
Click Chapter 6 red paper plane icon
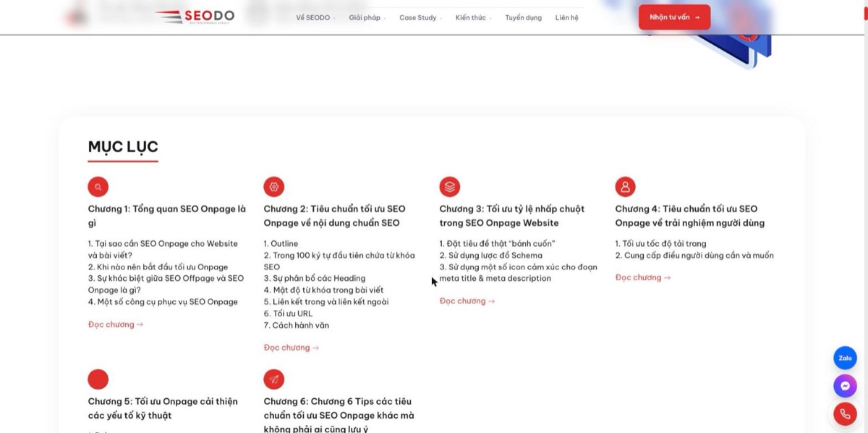coord(274,379)
